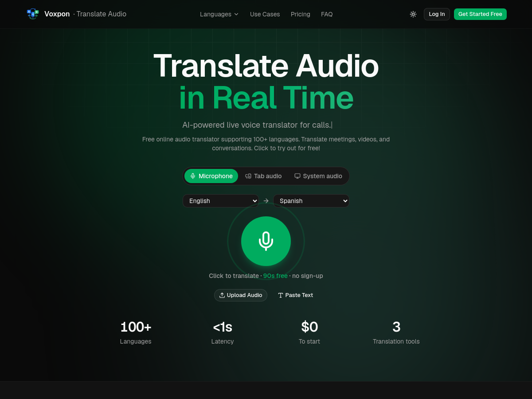Viewport: 532px width, 399px height.
Task: Select the Microphone audio source tab
Action: click(211, 176)
